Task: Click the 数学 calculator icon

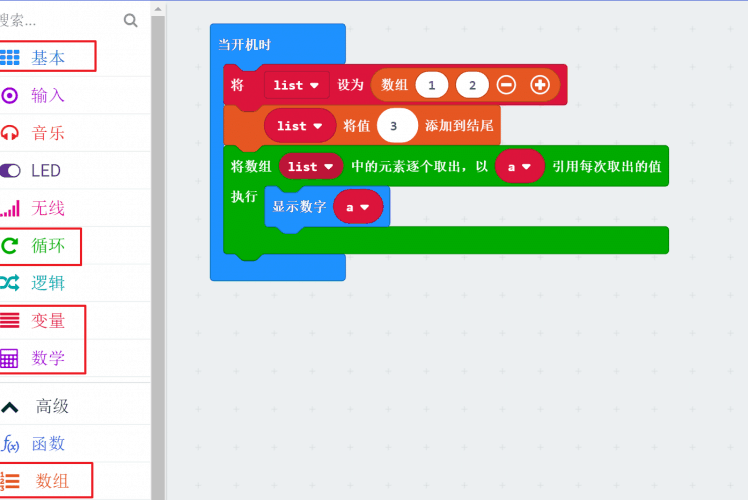Action: click(x=10, y=358)
